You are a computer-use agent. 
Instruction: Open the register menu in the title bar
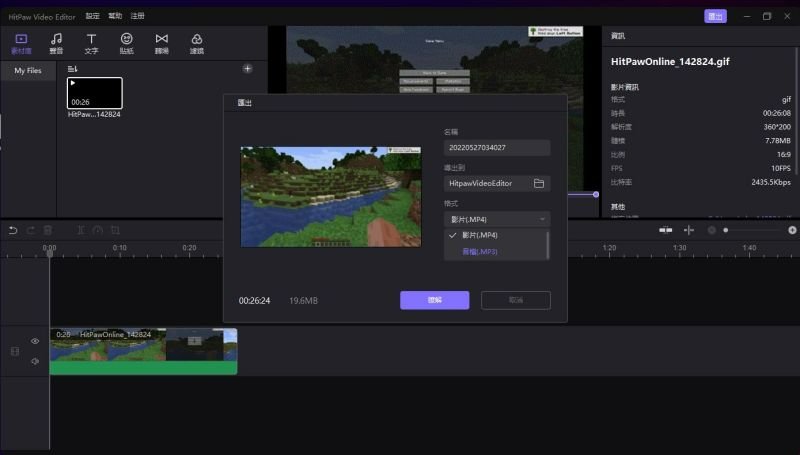(x=138, y=16)
